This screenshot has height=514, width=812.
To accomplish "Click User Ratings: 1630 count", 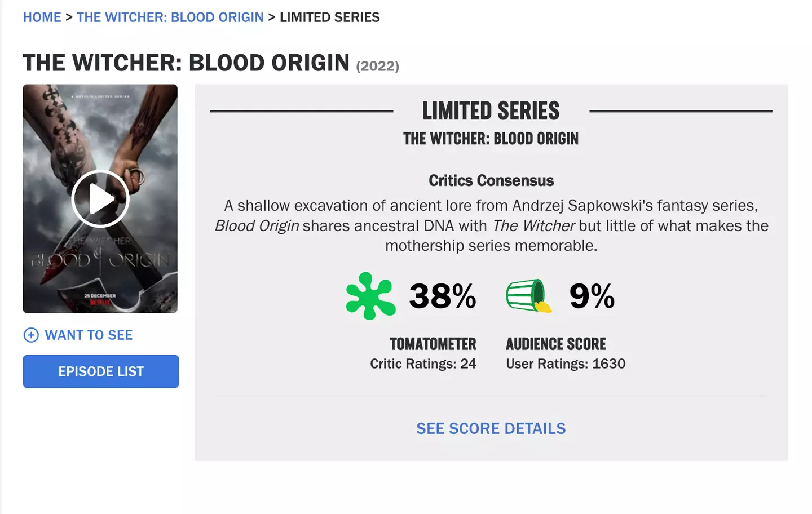I will 565,364.
